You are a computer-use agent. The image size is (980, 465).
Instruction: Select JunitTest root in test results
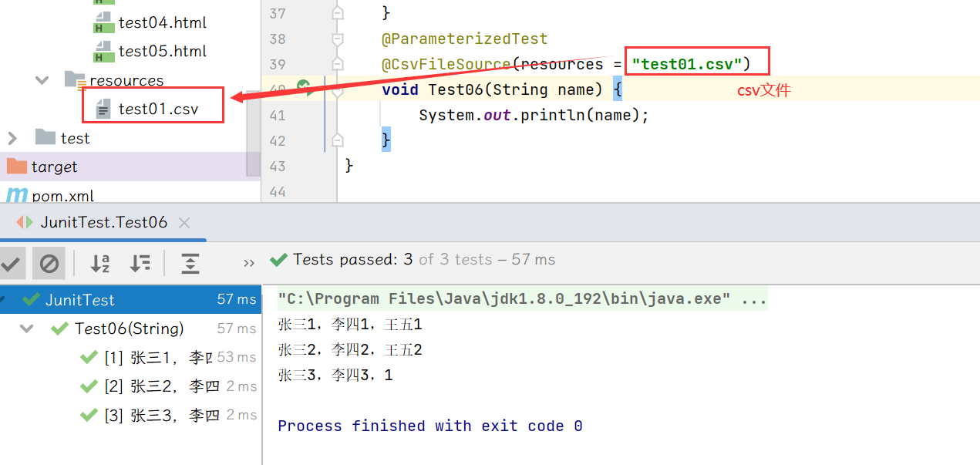pos(130,300)
